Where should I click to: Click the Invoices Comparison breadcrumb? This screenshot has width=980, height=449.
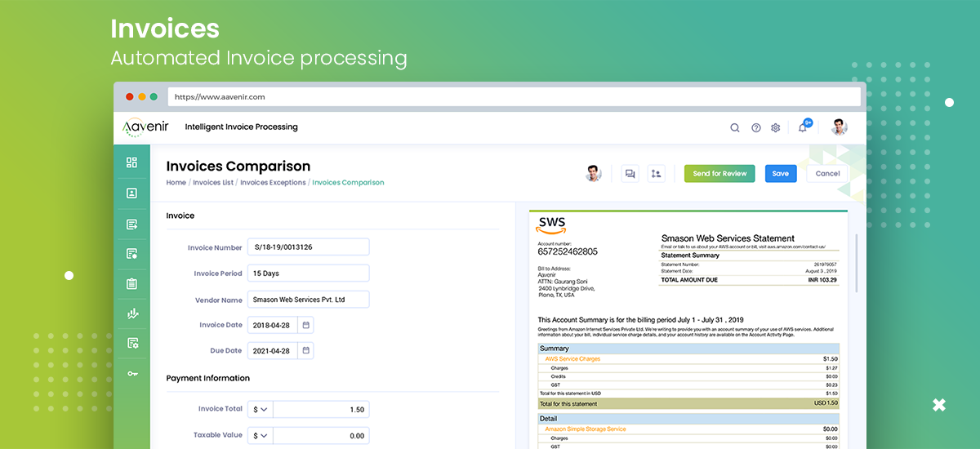pos(348,183)
